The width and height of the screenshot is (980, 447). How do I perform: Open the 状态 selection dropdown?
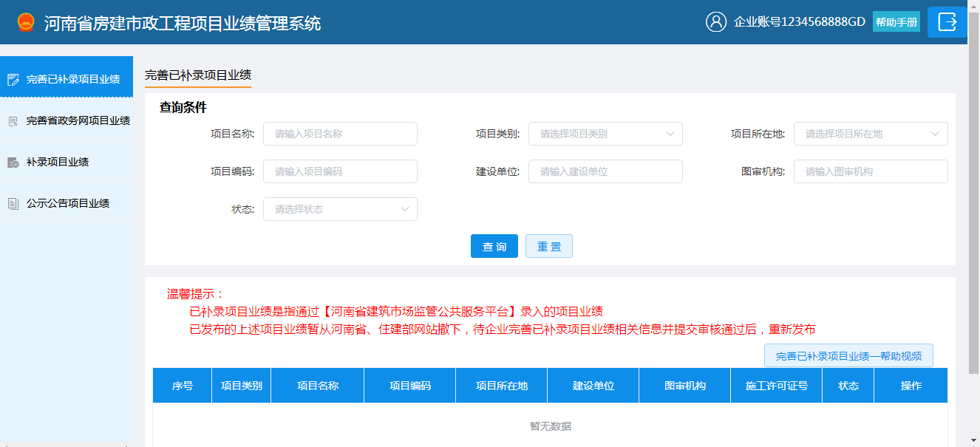(x=339, y=209)
